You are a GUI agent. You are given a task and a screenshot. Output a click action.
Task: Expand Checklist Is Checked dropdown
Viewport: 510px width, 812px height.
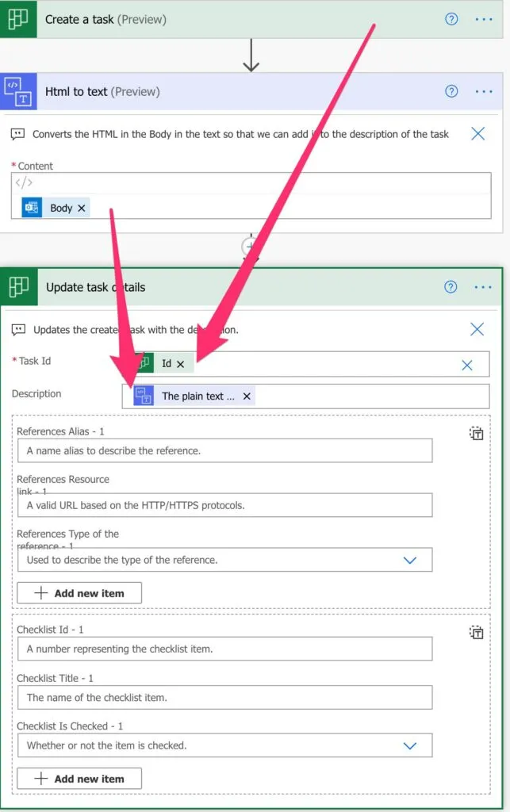(409, 745)
